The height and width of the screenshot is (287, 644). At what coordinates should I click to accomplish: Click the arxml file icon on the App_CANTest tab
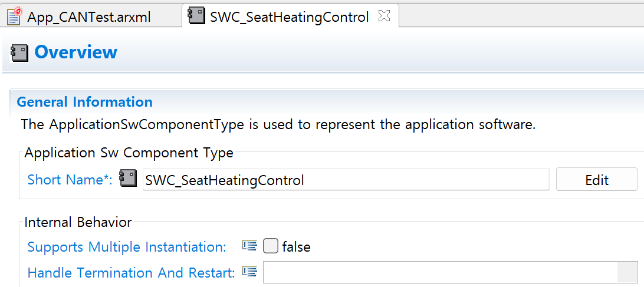click(x=14, y=15)
